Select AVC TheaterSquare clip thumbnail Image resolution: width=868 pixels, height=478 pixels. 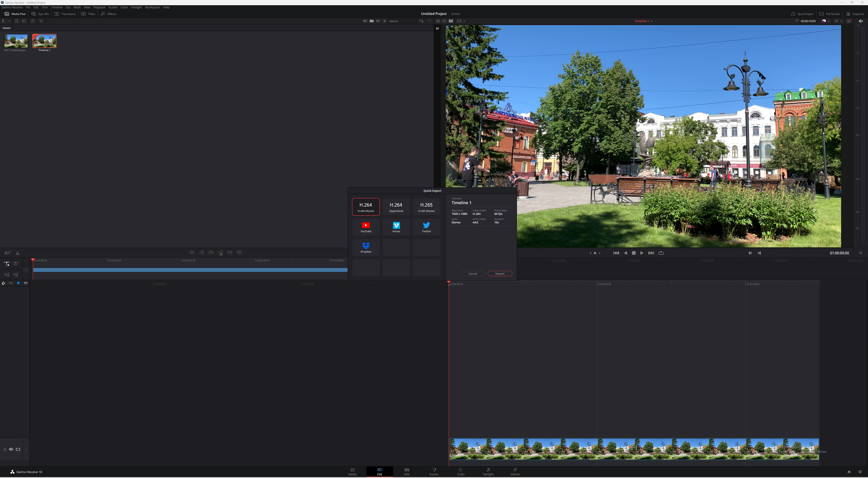coord(16,41)
